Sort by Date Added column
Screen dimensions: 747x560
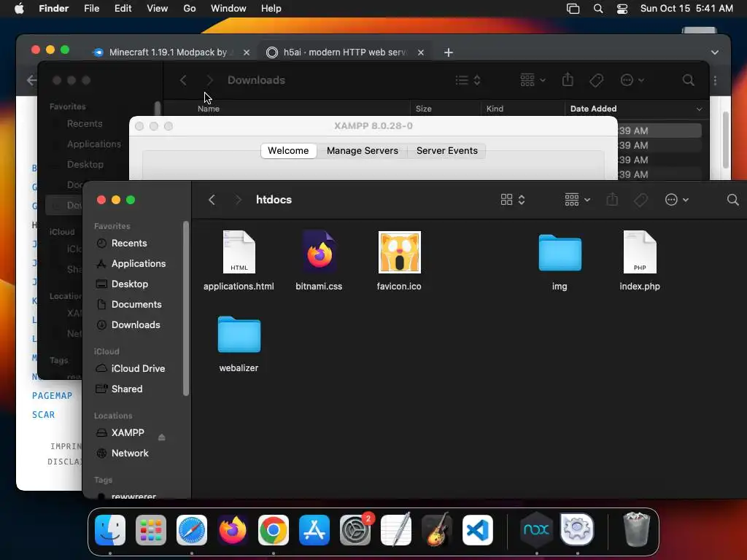(x=636, y=109)
